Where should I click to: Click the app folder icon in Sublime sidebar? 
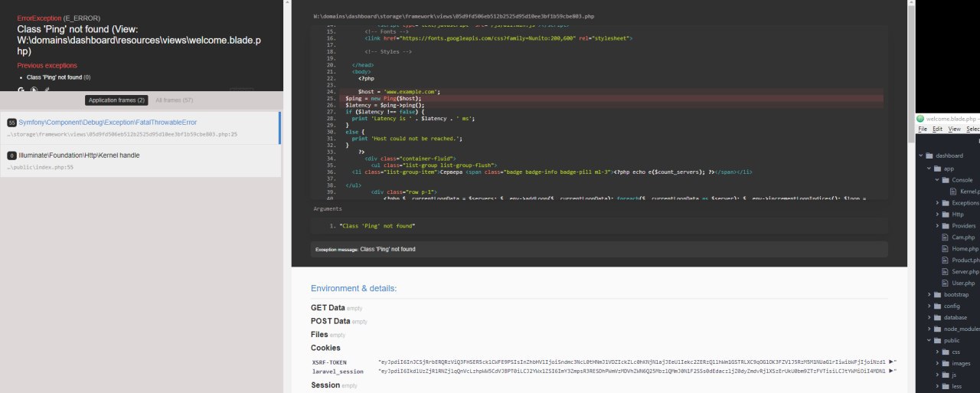[x=939, y=168]
